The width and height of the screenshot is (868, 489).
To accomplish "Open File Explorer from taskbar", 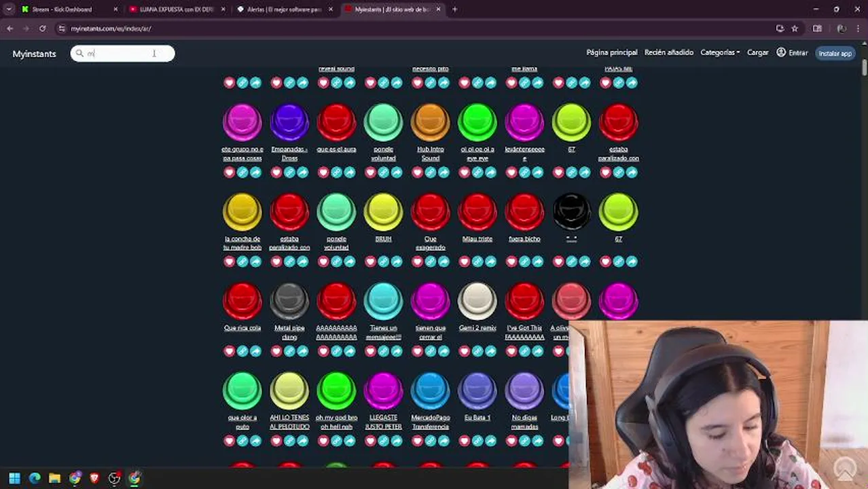I will click(54, 478).
